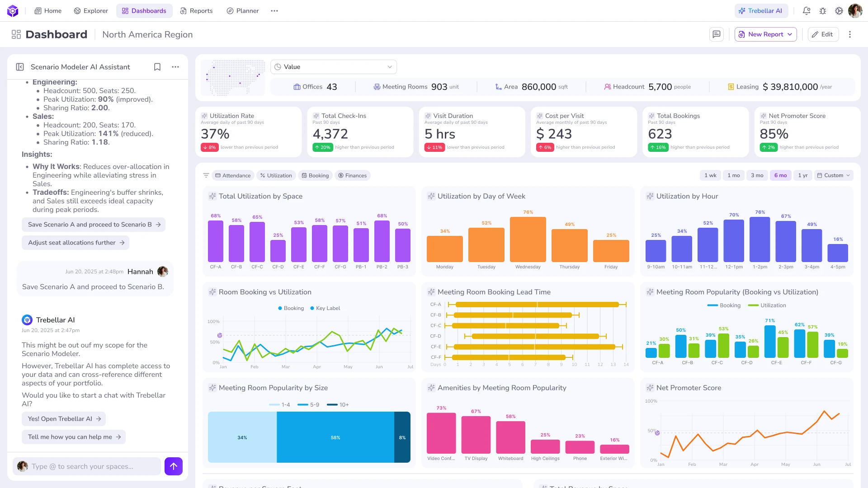Open the New Report dropdown
Image resolution: width=868 pixels, height=488 pixels.
pyautogui.click(x=766, y=34)
